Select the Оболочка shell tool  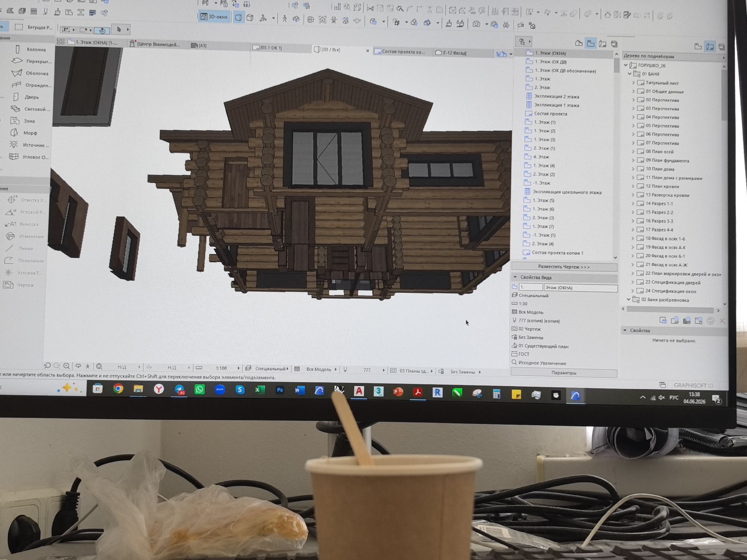tap(30, 73)
